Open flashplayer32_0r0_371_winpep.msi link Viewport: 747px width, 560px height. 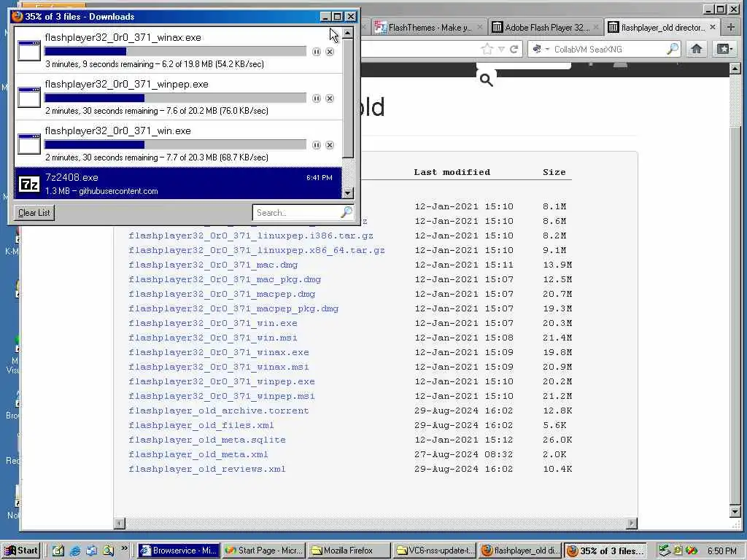(x=222, y=396)
